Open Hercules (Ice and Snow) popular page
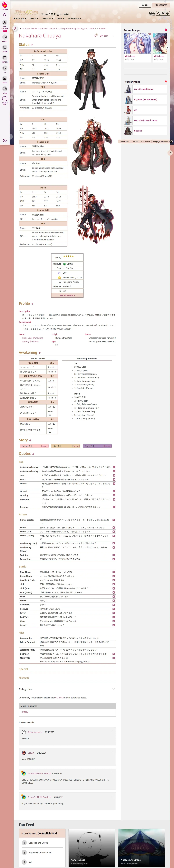174x868 pixels. pyautogui.click(x=146, y=120)
